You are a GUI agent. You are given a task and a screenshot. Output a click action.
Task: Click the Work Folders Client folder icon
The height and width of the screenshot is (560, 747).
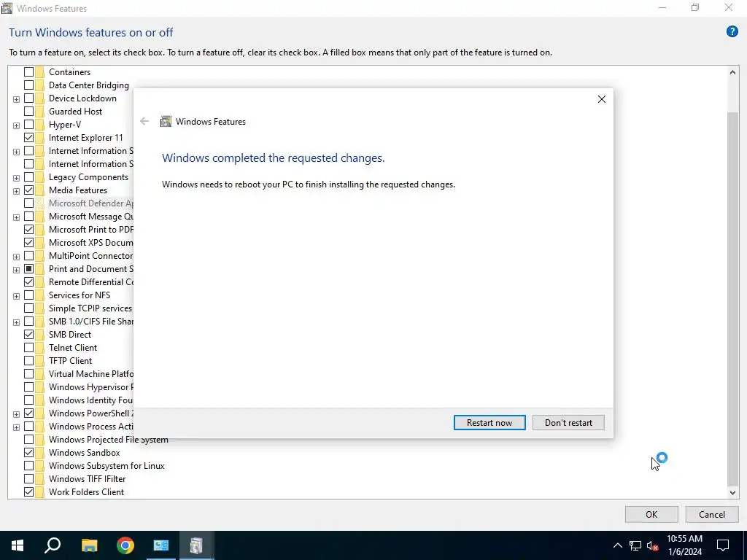tap(39, 492)
